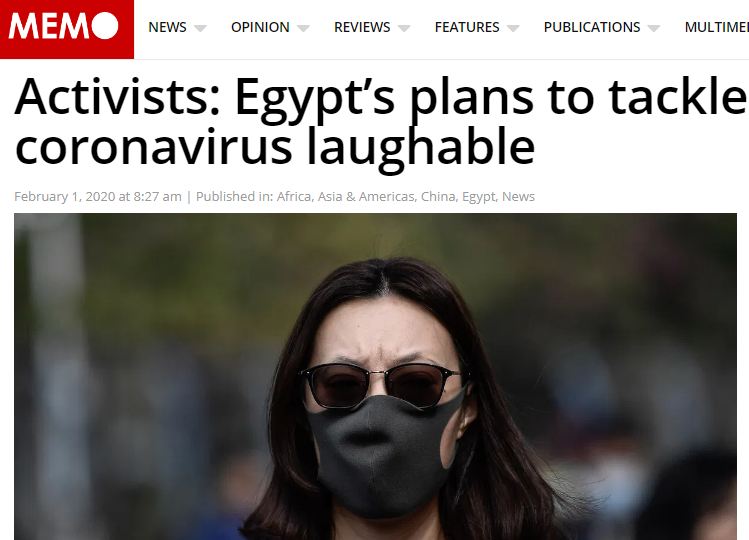749x540 pixels.
Task: Open the Egypt category link
Action: pyautogui.click(x=479, y=197)
